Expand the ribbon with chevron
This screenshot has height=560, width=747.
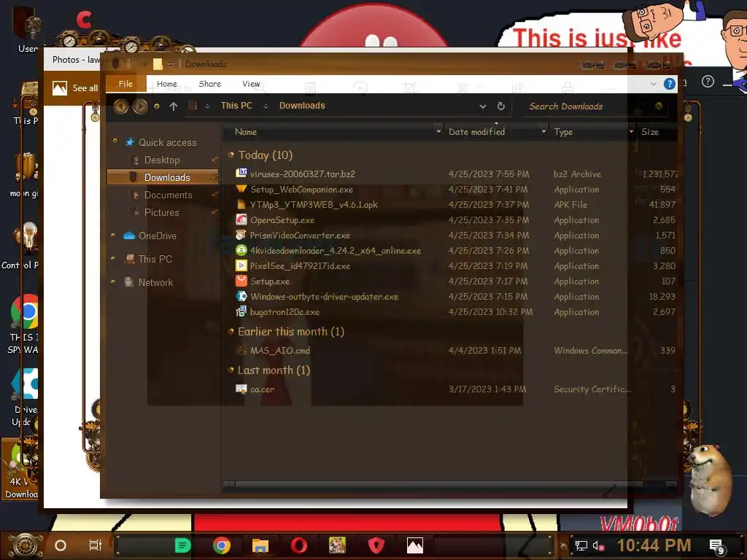(653, 84)
